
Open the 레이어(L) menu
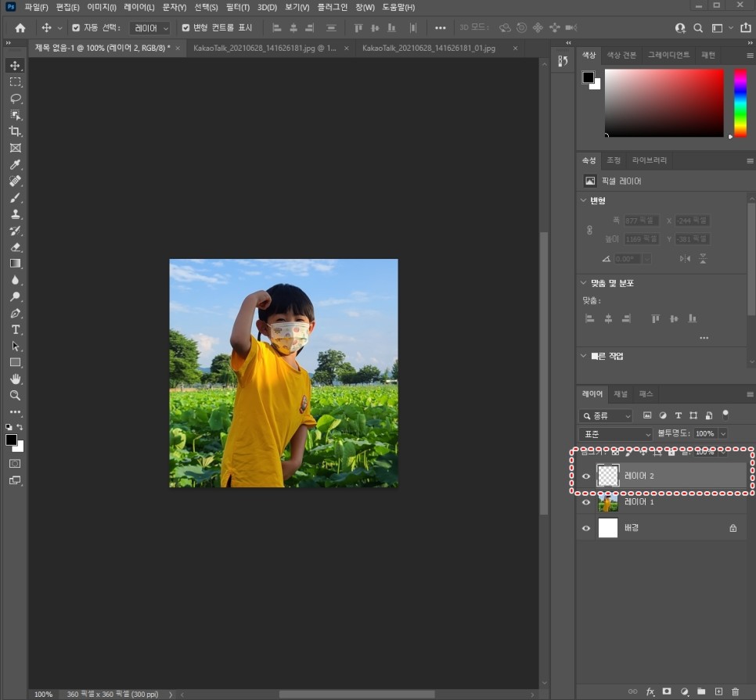[139, 7]
